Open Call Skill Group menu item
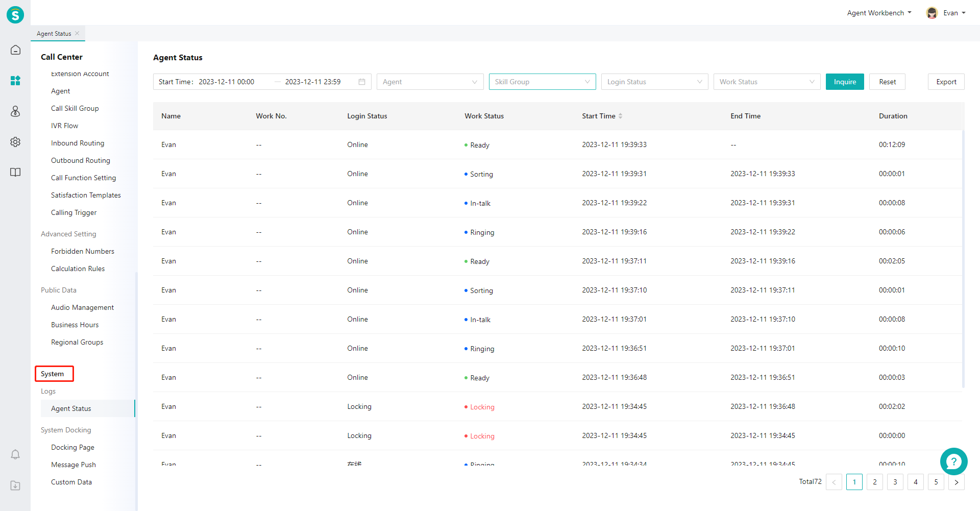This screenshot has width=980, height=511. pos(75,108)
